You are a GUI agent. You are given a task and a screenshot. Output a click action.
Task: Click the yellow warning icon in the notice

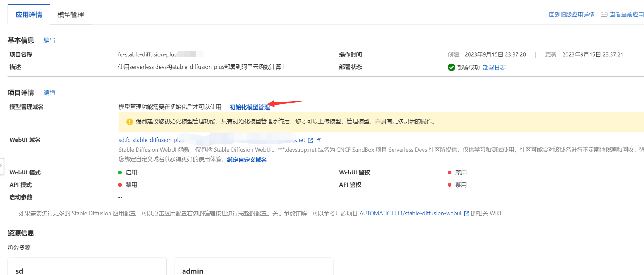pos(129,122)
